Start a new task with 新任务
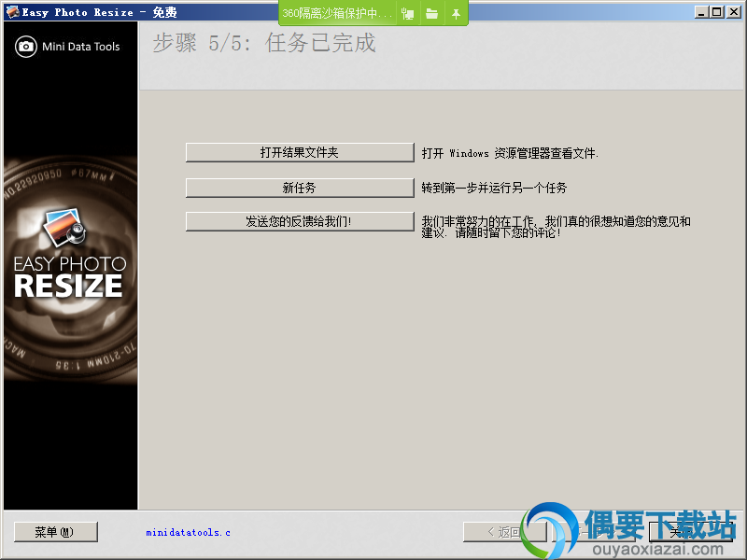This screenshot has height=560, width=747. (300, 188)
